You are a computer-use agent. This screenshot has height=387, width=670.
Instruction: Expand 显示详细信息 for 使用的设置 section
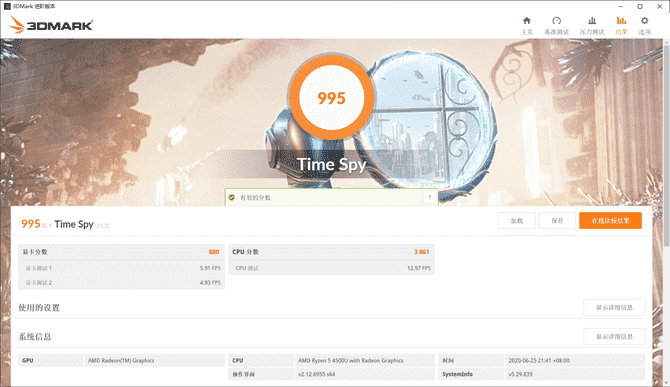point(614,308)
